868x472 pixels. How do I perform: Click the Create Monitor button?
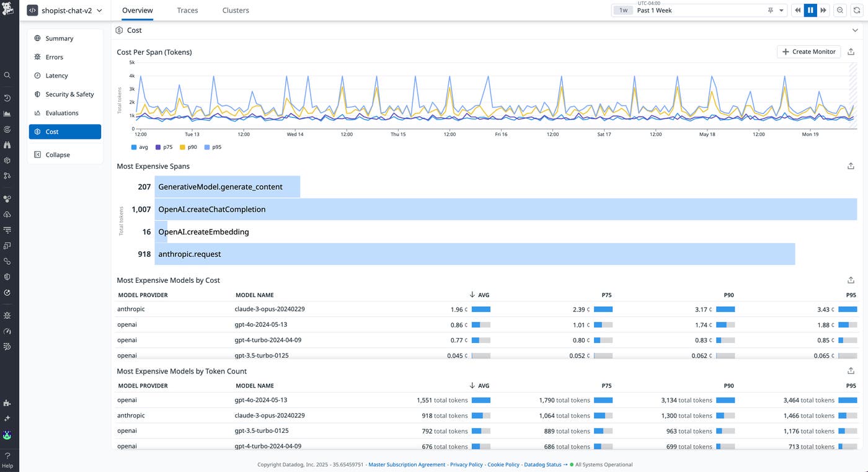[808, 52]
